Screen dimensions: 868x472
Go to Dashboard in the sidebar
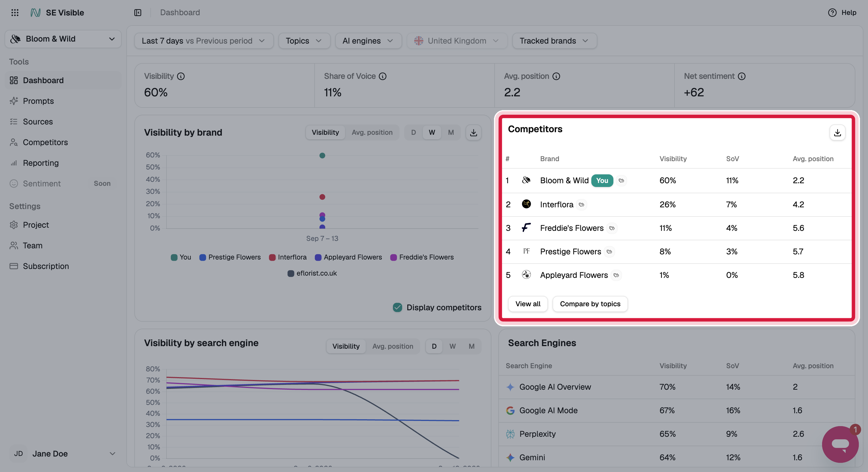point(63,81)
